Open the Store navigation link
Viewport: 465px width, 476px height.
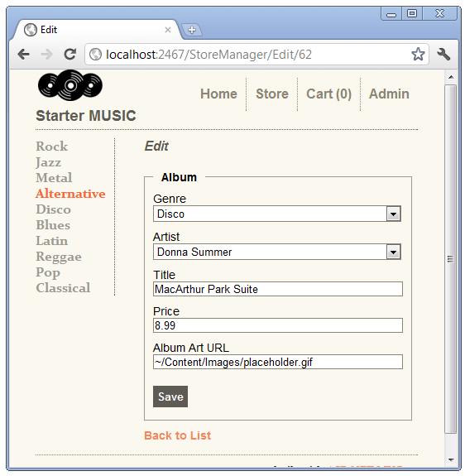[272, 94]
